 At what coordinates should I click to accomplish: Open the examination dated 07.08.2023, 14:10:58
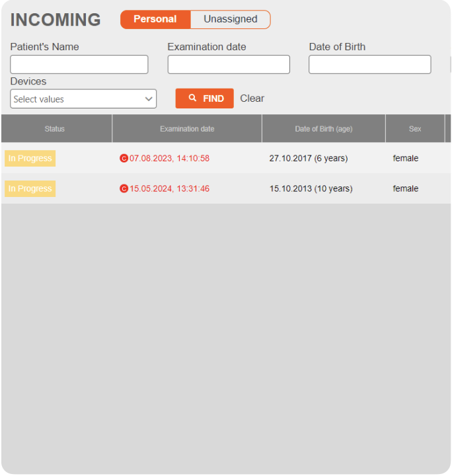[169, 159]
